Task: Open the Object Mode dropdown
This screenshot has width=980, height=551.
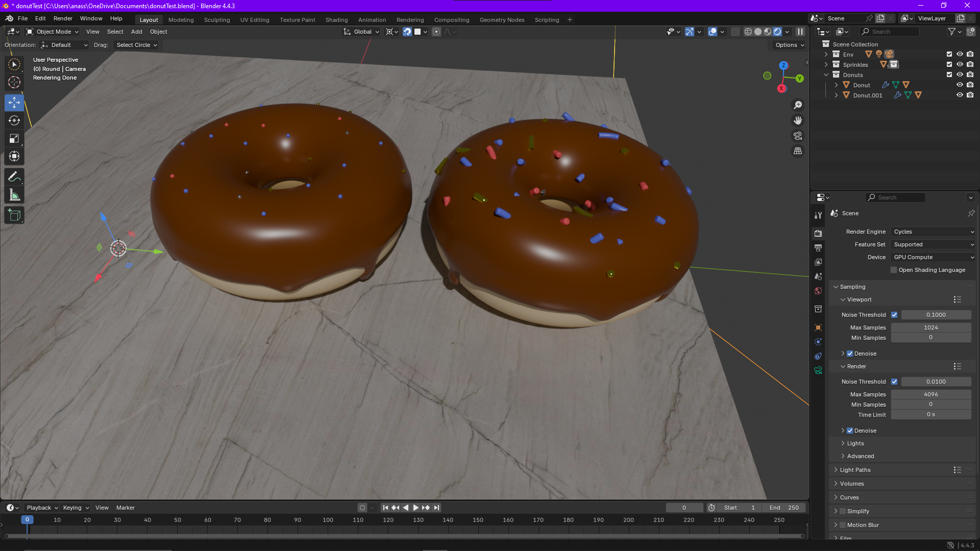Action: [x=53, y=32]
